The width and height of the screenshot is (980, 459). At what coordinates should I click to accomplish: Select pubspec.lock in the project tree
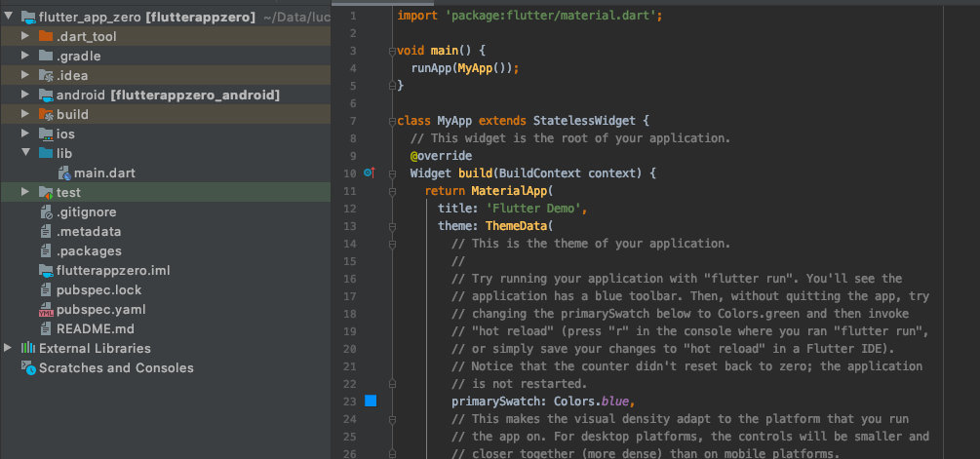click(98, 289)
